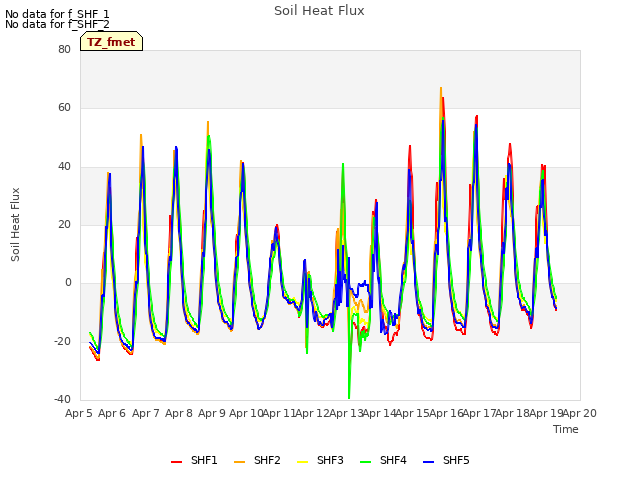Select the SHF1 legend entry
Image resolution: width=640 pixels, height=480 pixels.
pos(194,460)
